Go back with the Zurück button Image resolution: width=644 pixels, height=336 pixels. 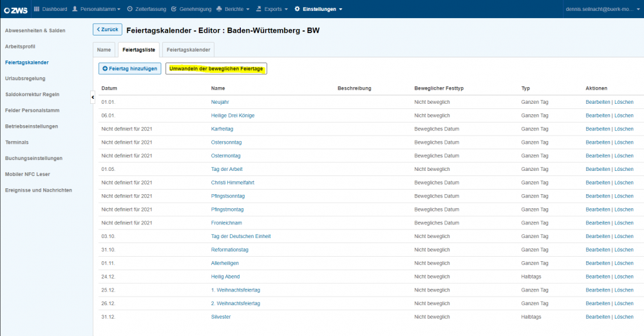pos(108,30)
